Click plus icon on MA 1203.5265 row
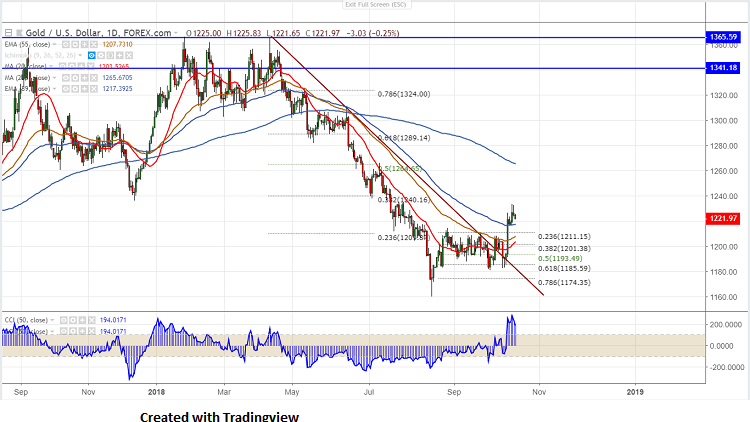Screen dimensions: 750x422 (x=81, y=67)
